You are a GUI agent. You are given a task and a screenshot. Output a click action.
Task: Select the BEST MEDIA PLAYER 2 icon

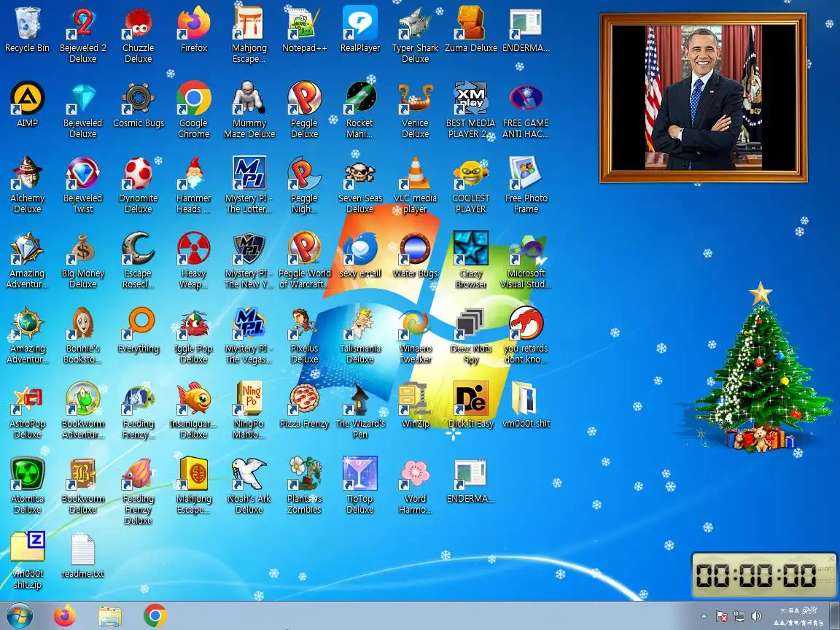[471, 110]
